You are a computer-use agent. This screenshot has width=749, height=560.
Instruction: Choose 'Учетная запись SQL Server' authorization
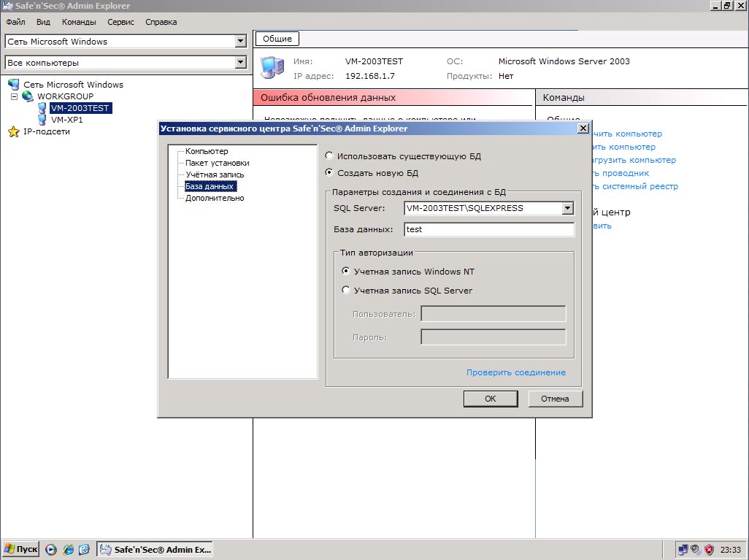[x=346, y=290]
